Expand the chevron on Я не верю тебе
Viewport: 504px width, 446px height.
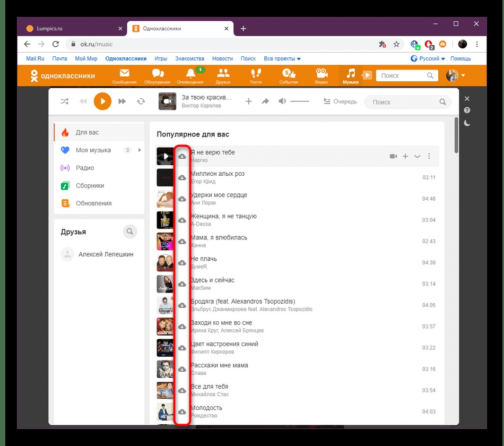pos(417,157)
